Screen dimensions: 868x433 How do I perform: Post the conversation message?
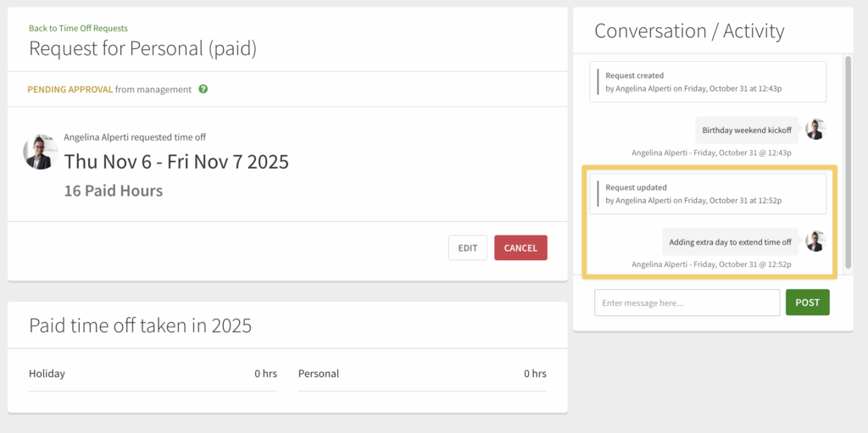click(807, 303)
